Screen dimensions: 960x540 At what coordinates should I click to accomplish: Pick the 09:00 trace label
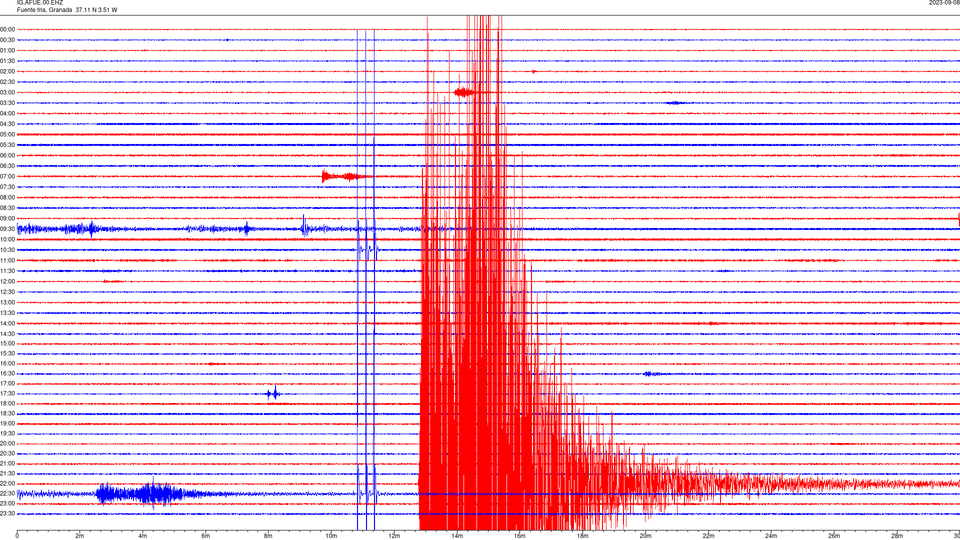tap(7, 219)
